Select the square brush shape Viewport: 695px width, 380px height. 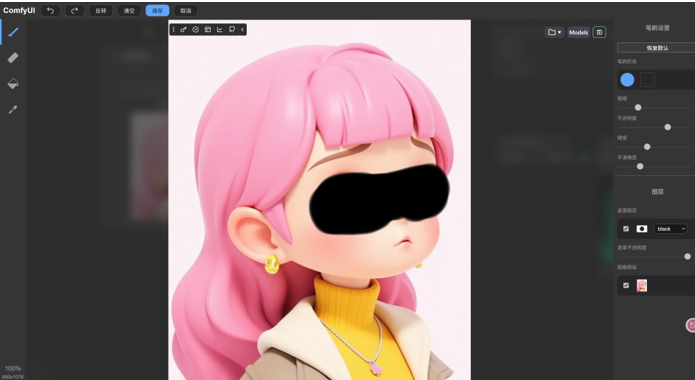648,80
